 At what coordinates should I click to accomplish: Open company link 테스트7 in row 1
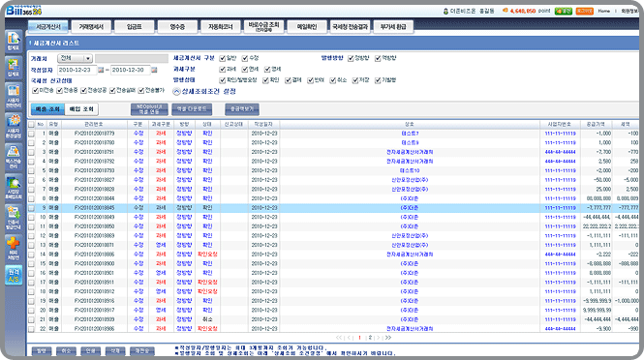click(x=410, y=134)
